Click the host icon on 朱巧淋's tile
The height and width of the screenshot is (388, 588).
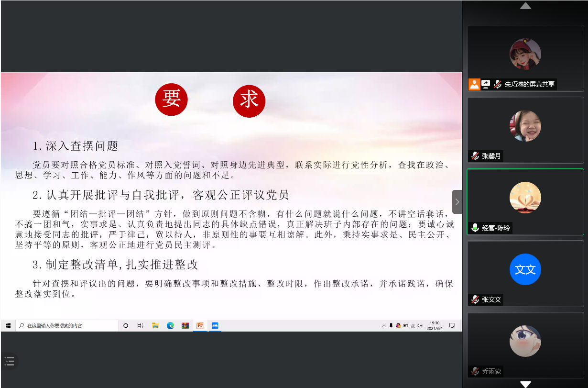tap(474, 85)
